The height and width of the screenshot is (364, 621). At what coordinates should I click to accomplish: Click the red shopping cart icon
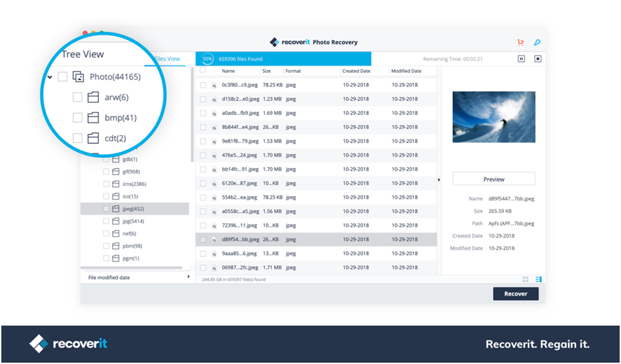tap(521, 42)
